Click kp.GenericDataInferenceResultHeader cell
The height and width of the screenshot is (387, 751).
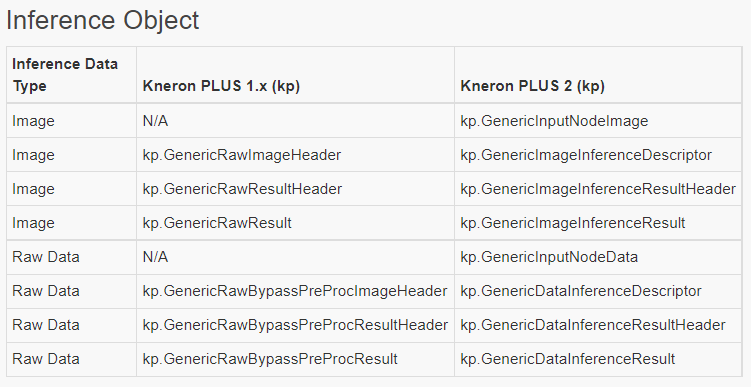pos(593,325)
